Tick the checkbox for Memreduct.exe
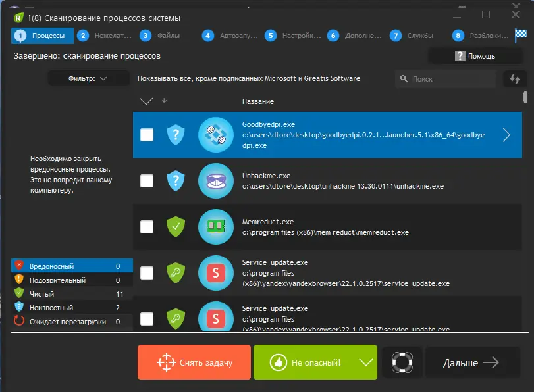The height and width of the screenshot is (392, 534). tap(147, 227)
